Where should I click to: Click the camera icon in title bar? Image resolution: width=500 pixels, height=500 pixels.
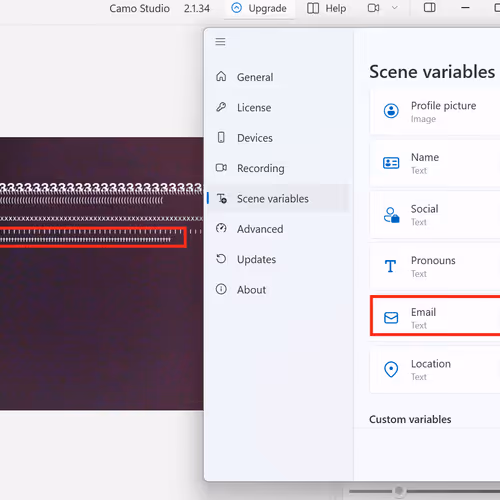(x=373, y=8)
